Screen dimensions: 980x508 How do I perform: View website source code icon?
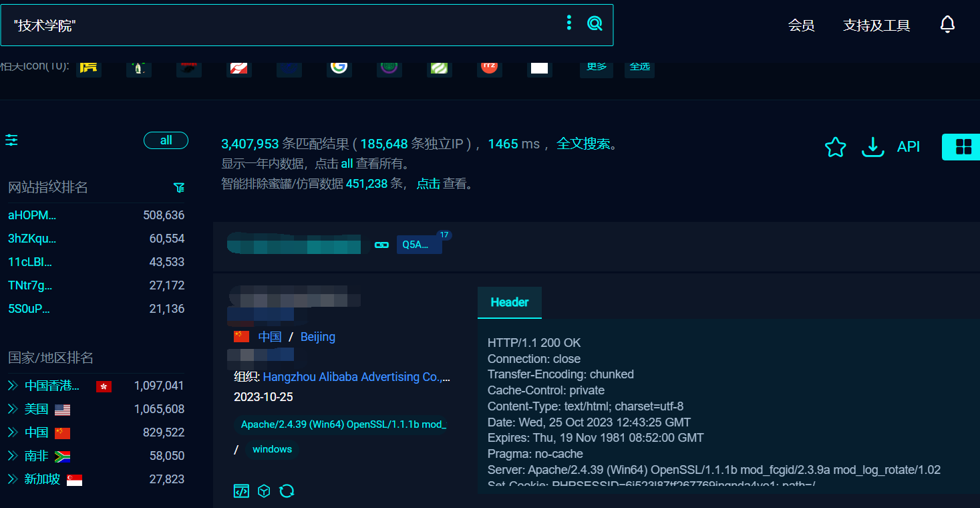coord(241,491)
